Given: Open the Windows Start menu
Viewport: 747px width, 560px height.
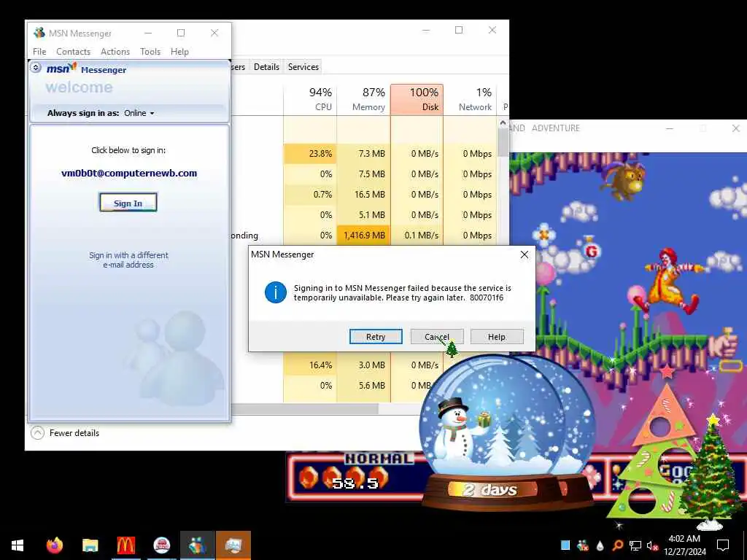Looking at the screenshot, I should 18,545.
